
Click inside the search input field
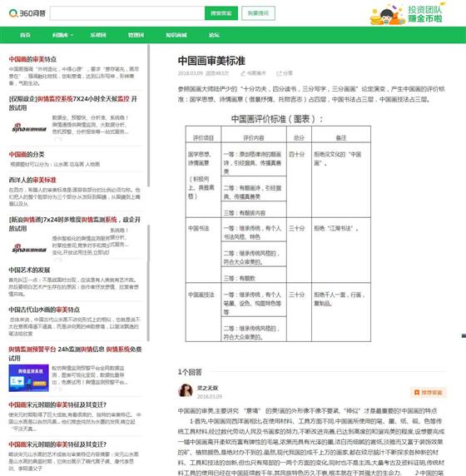point(127,13)
